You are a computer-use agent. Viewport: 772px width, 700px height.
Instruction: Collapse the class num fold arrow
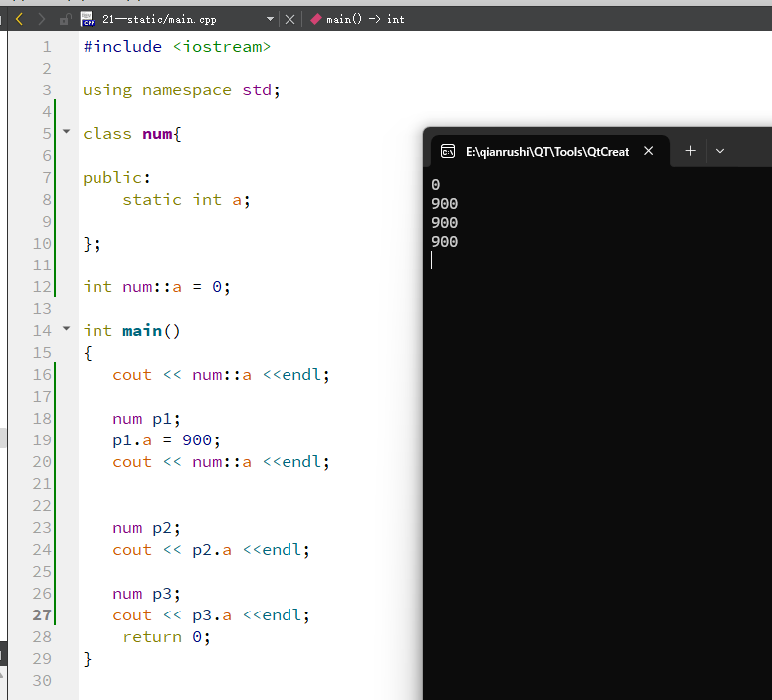[67, 132]
